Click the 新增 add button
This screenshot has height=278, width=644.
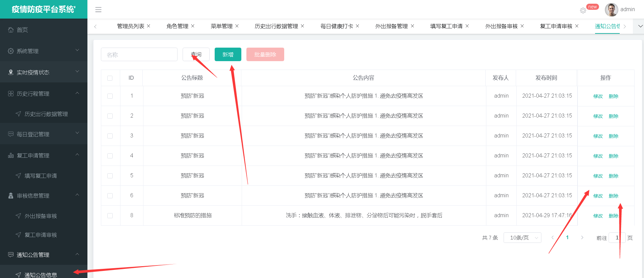pos(228,54)
